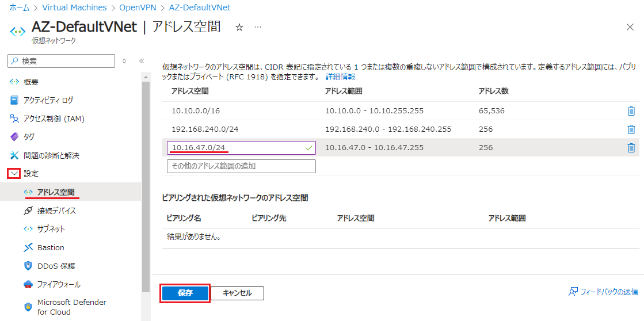Go to OpenVPN breadcrumb
The height and width of the screenshot is (321, 644).
pyautogui.click(x=138, y=7)
